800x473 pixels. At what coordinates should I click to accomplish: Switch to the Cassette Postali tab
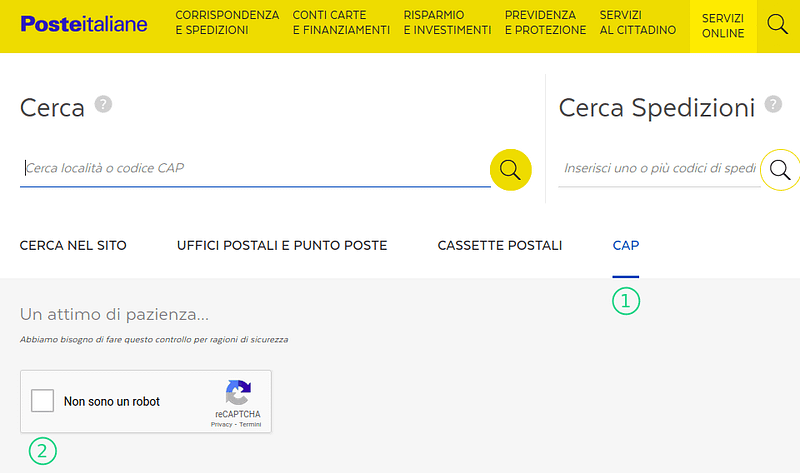click(500, 245)
